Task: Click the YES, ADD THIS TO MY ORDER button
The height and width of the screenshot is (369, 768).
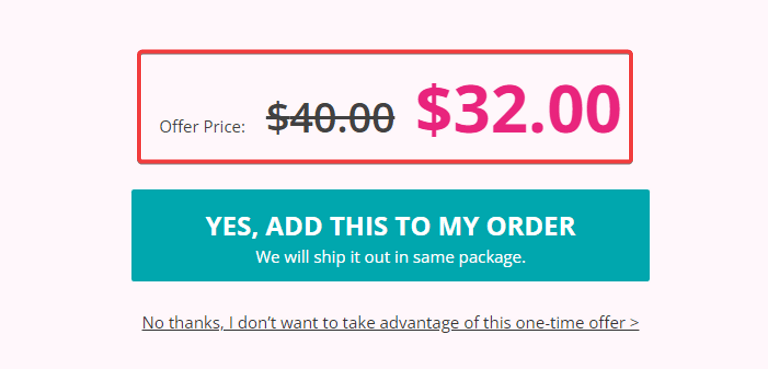Action: click(390, 235)
